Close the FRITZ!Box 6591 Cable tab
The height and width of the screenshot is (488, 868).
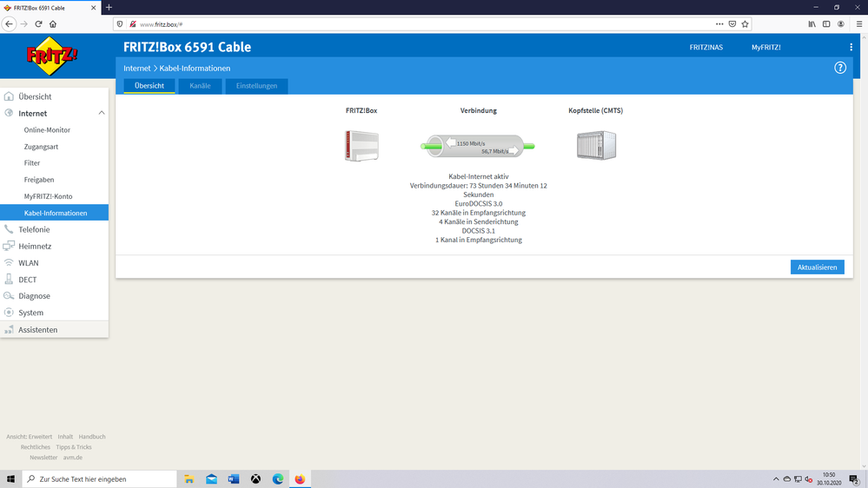(93, 8)
